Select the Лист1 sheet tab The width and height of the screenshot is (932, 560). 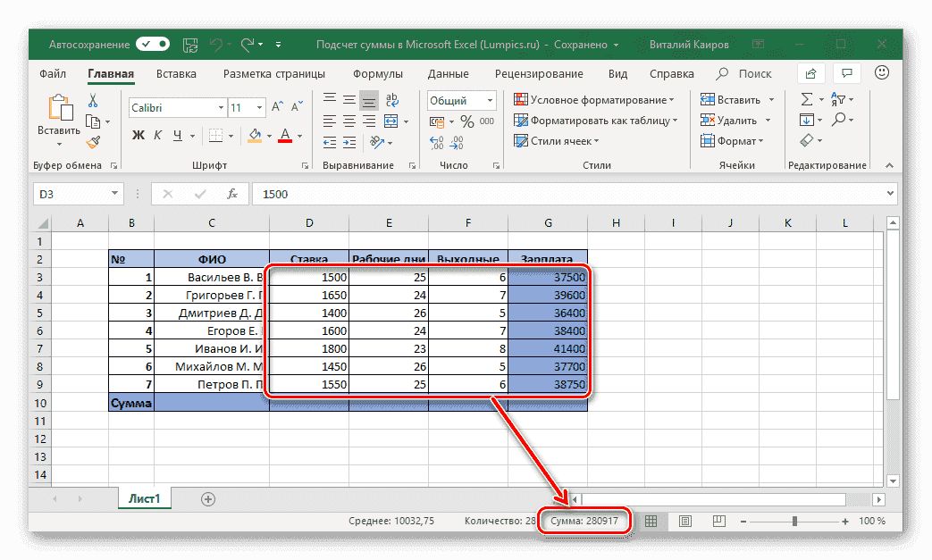(145, 499)
